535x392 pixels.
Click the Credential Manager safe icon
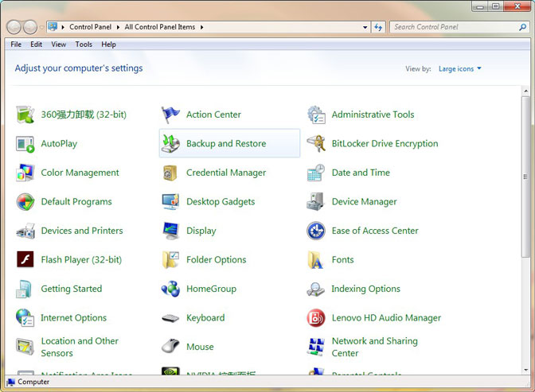[x=170, y=173]
